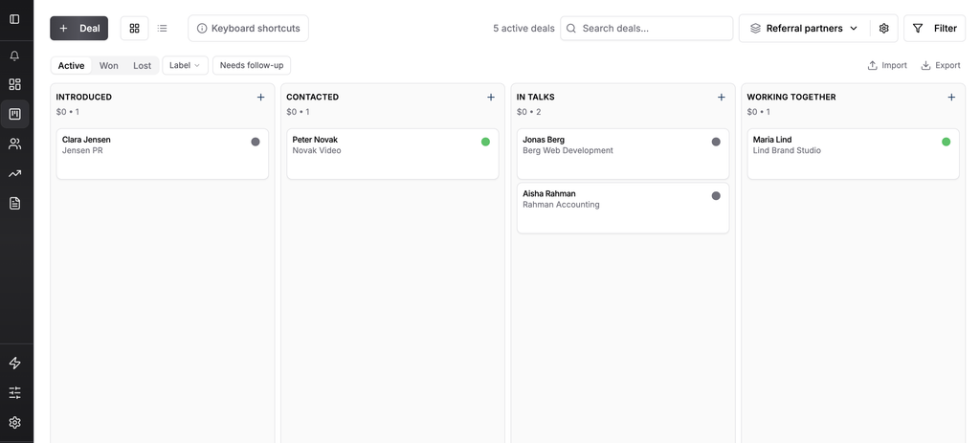This screenshot has height=443, width=980.
Task: Open the Aisha Rahman deal card
Action: pos(623,208)
